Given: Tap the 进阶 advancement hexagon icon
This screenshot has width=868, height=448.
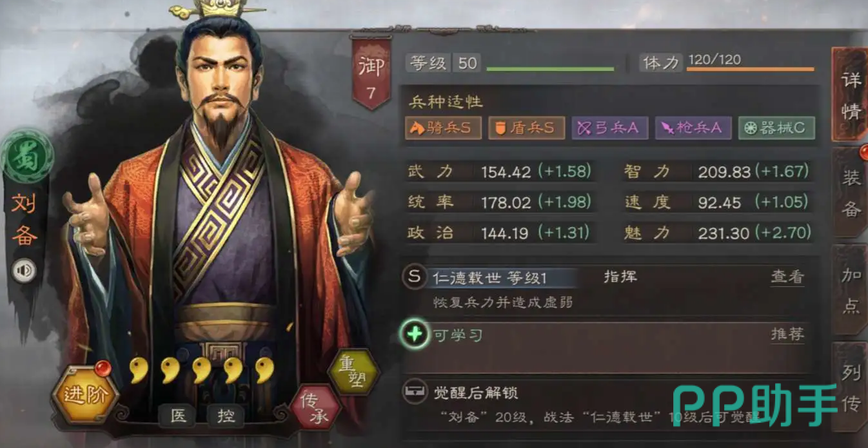Looking at the screenshot, I should 85,395.
